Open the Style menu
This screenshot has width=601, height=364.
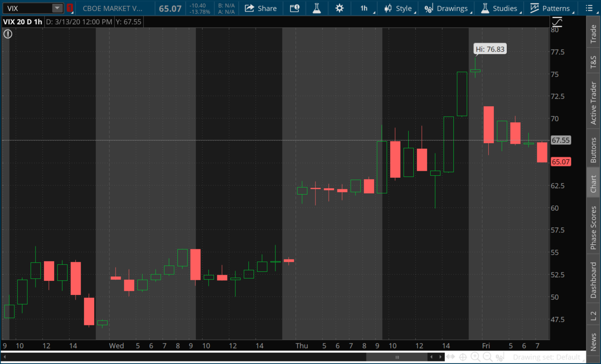[x=399, y=8]
